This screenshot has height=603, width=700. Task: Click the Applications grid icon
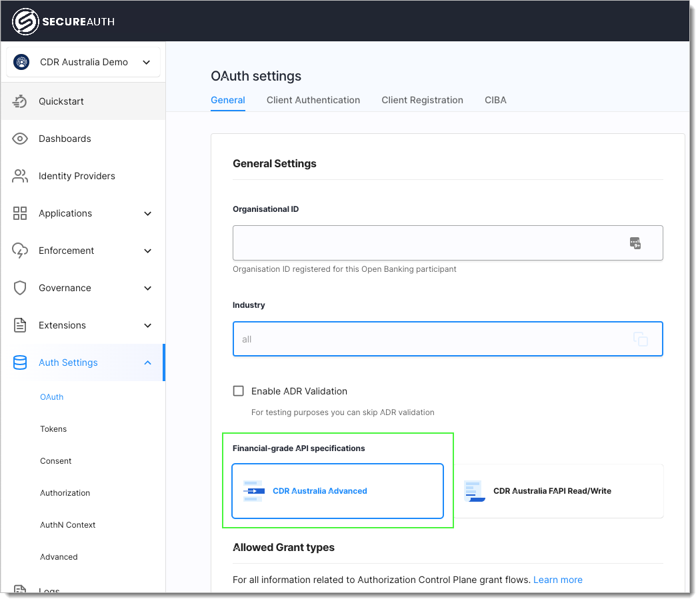click(19, 213)
